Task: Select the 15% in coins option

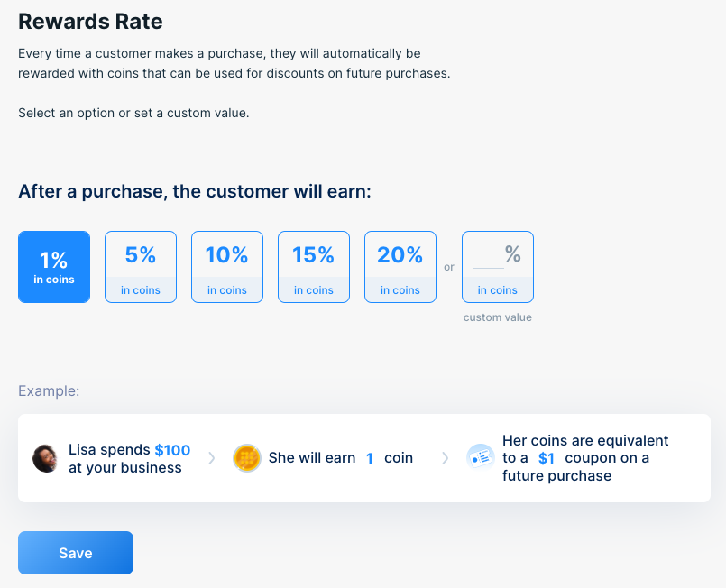Action: click(313, 266)
